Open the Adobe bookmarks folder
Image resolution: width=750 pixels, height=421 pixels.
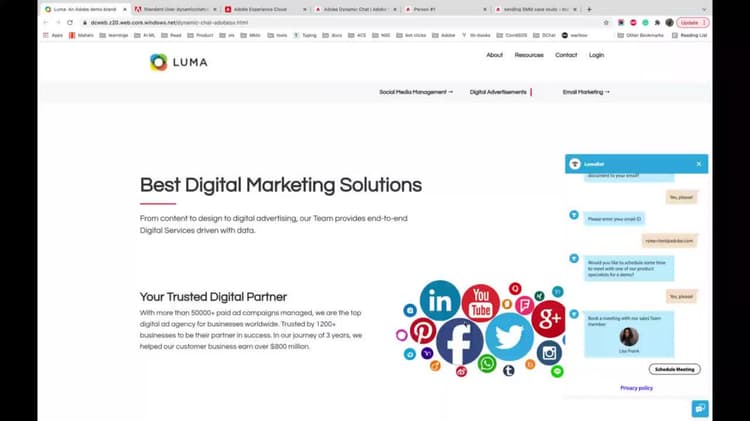tap(445, 35)
